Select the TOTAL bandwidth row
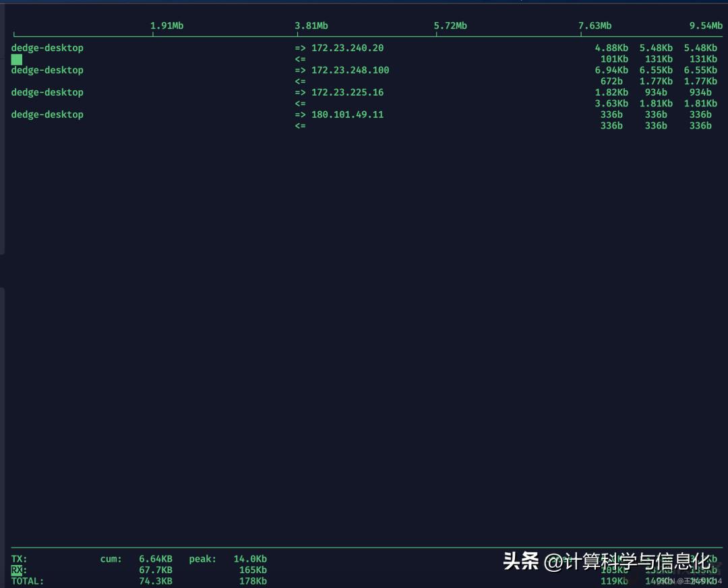728x588 pixels. (x=27, y=581)
